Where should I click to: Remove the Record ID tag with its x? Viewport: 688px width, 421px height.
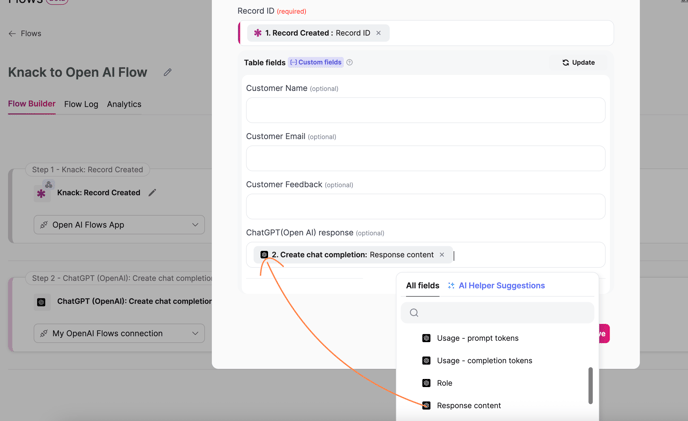(x=378, y=33)
